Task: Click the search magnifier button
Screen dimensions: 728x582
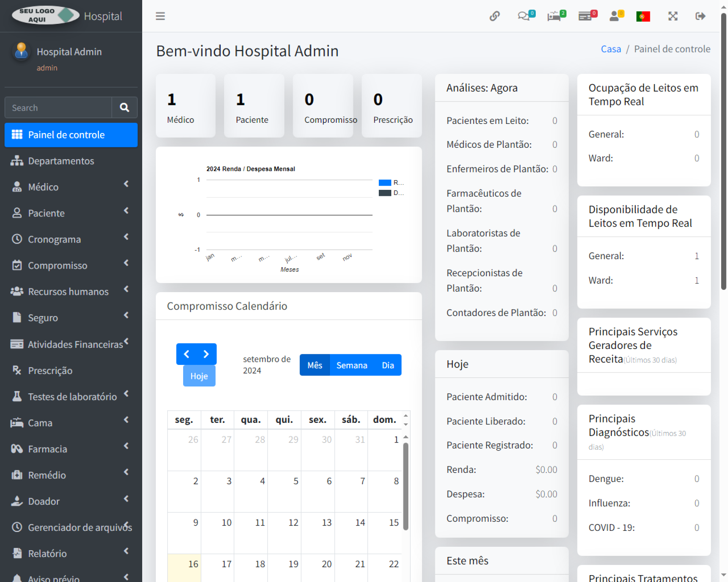Action: (124, 108)
